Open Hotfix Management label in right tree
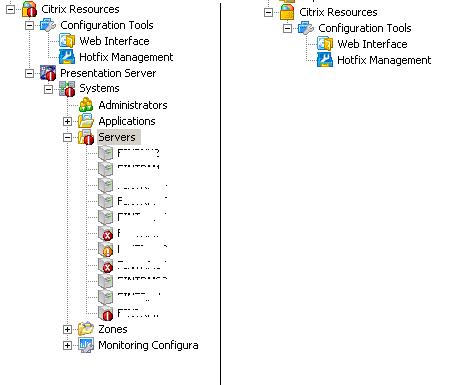Image resolution: width=469 pixels, height=385 pixels. 384,60
